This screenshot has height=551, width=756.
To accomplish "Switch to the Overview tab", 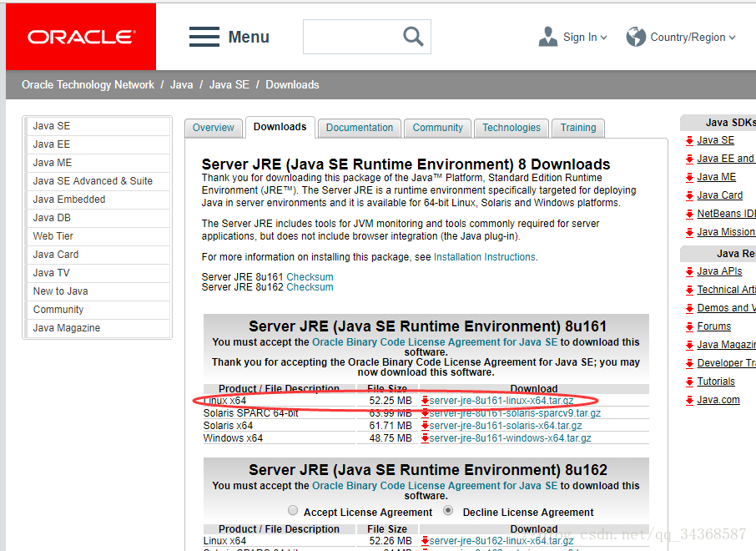I will pyautogui.click(x=213, y=128).
